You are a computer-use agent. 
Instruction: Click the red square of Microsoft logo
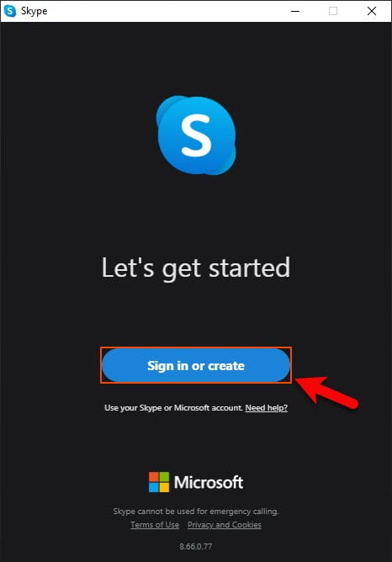(154, 477)
